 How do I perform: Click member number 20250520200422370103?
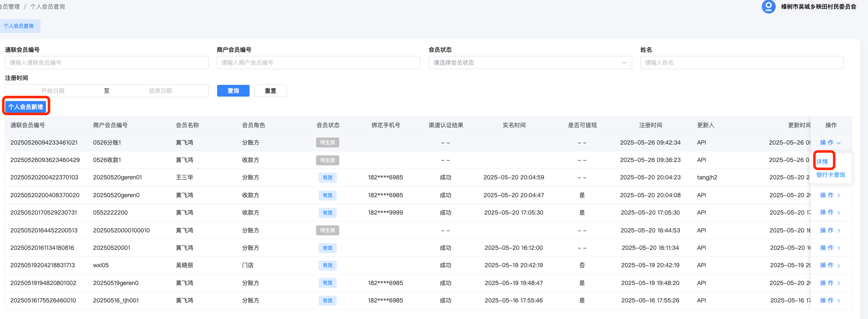coord(44,177)
